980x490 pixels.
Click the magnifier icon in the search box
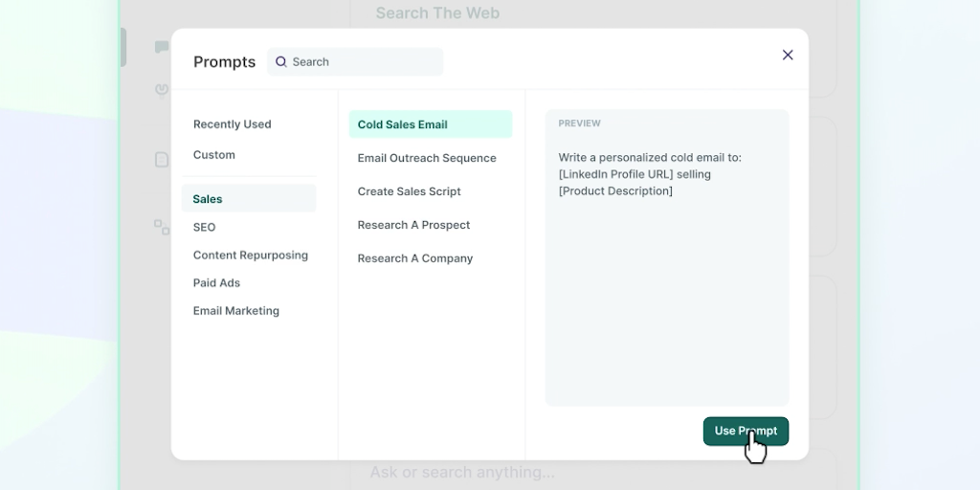click(x=281, y=62)
